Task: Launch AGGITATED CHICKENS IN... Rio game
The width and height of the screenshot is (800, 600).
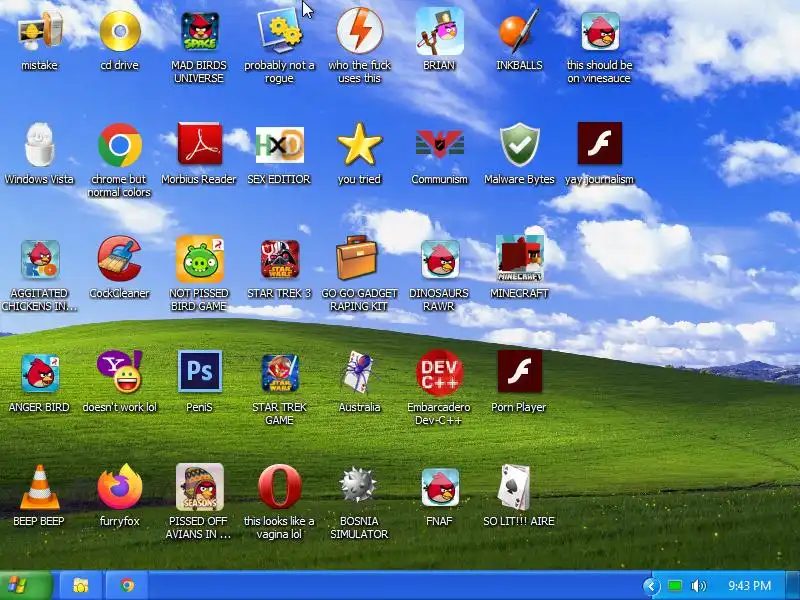Action: pyautogui.click(x=40, y=259)
